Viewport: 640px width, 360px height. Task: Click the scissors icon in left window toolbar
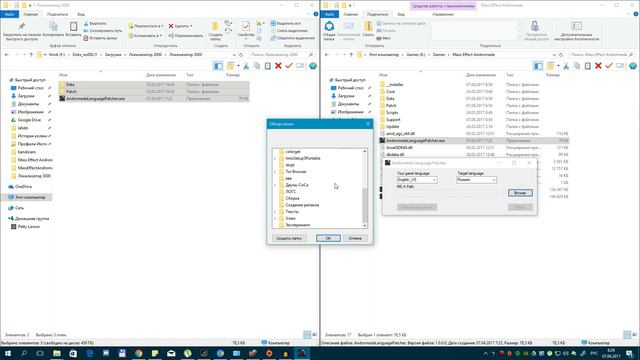[x=246, y=66]
